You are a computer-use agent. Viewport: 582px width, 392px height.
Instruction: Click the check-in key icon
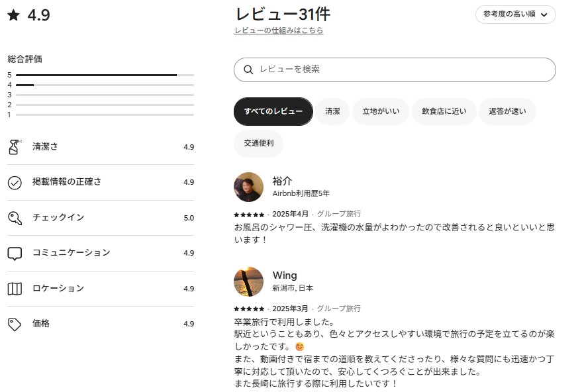click(x=15, y=218)
